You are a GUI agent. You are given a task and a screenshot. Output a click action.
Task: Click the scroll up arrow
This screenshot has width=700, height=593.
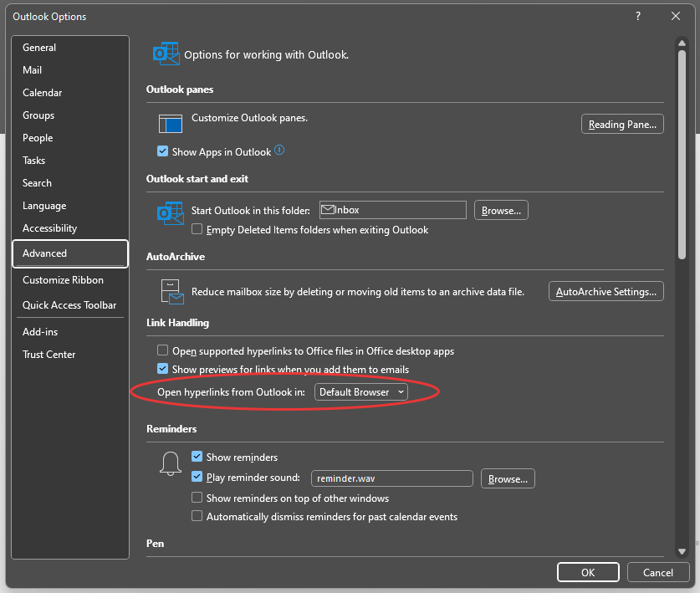point(682,43)
